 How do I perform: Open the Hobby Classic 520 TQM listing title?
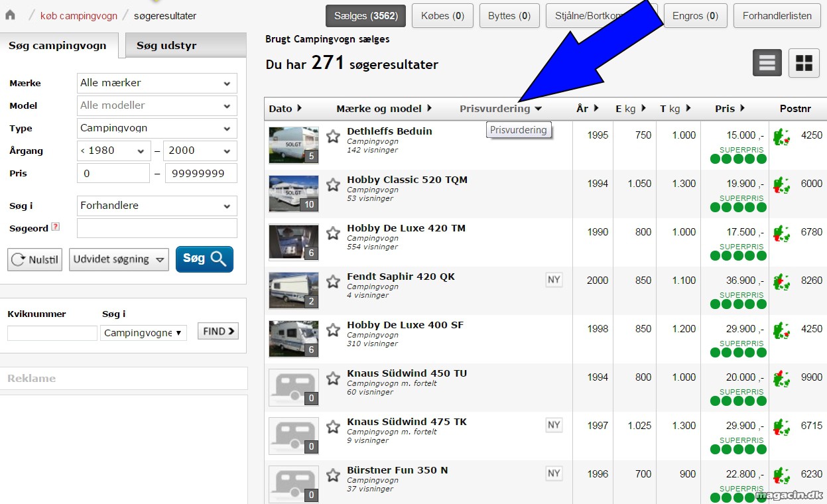tap(407, 180)
